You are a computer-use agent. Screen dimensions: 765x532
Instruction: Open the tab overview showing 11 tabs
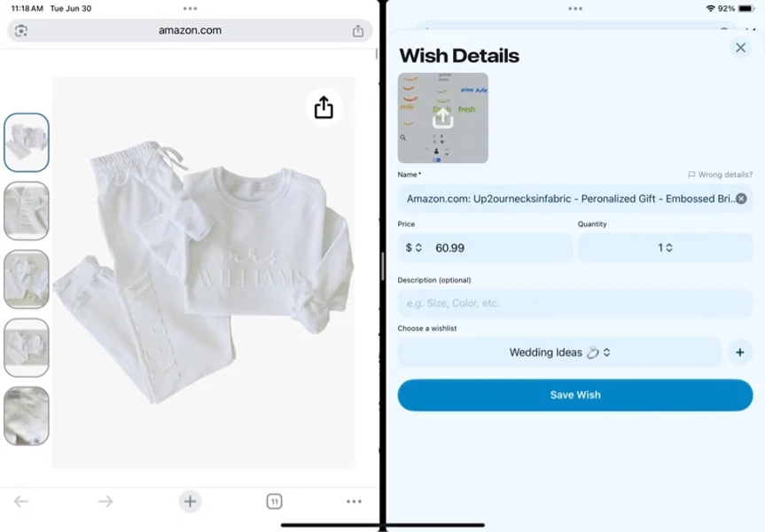tap(274, 501)
